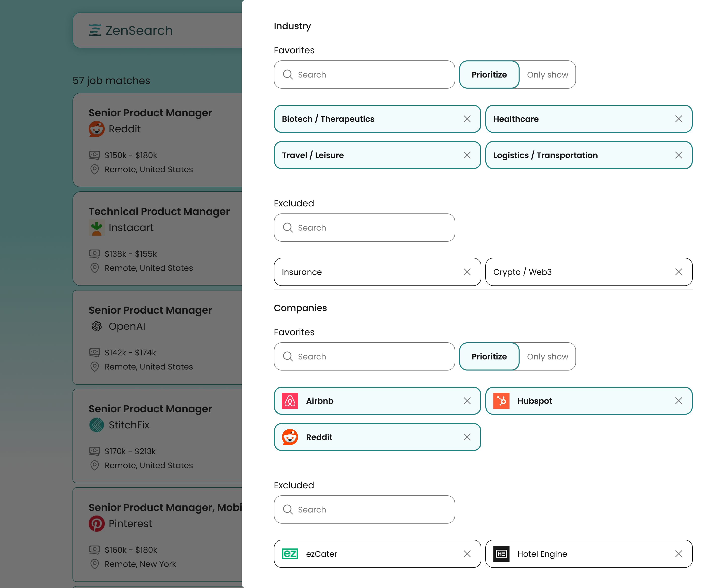This screenshot has width=725, height=588.
Task: Click the magnifier icon in Industry Favorites search
Action: pos(288,75)
